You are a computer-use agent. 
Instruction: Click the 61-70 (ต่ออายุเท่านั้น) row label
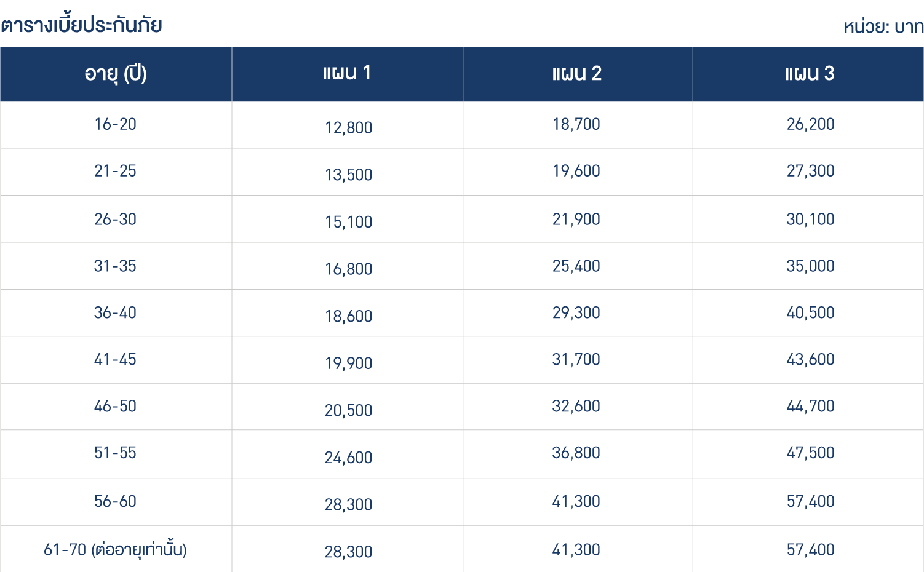tap(116, 549)
